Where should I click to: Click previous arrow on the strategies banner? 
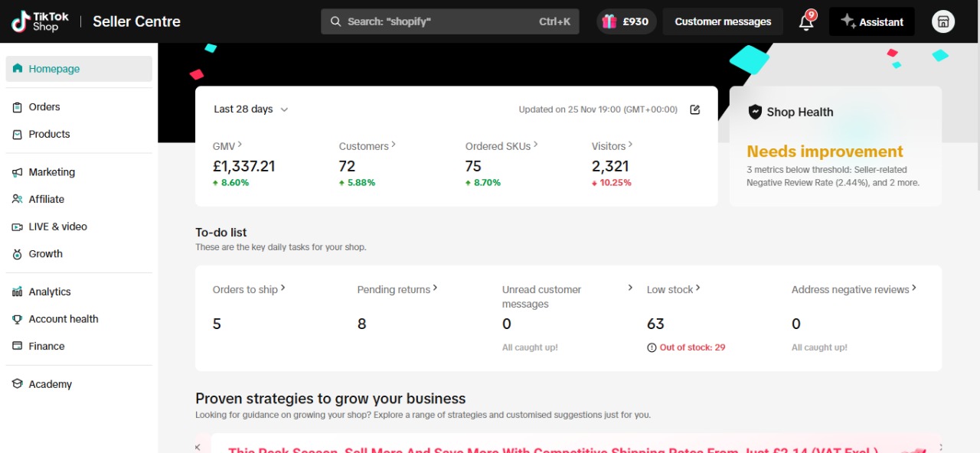[x=198, y=447]
